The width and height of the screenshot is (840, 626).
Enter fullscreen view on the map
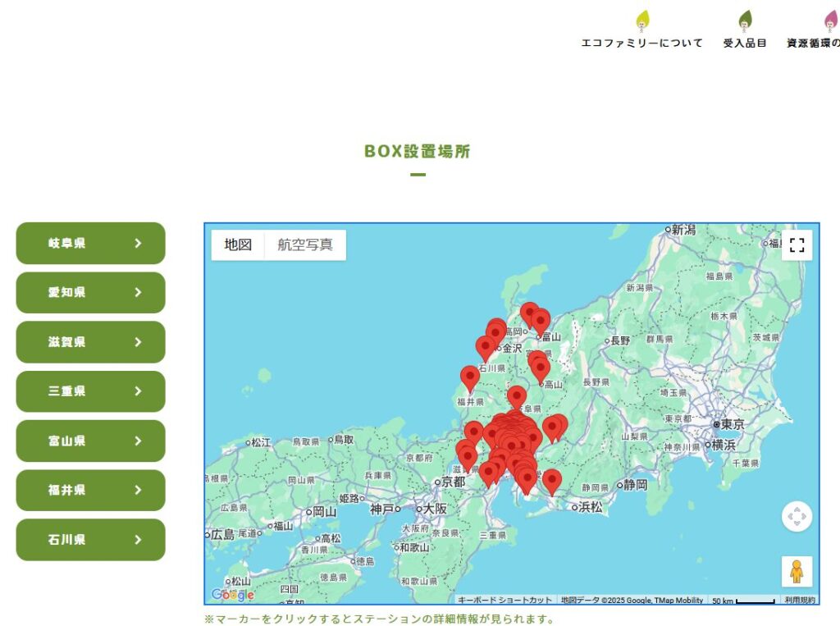(x=797, y=244)
